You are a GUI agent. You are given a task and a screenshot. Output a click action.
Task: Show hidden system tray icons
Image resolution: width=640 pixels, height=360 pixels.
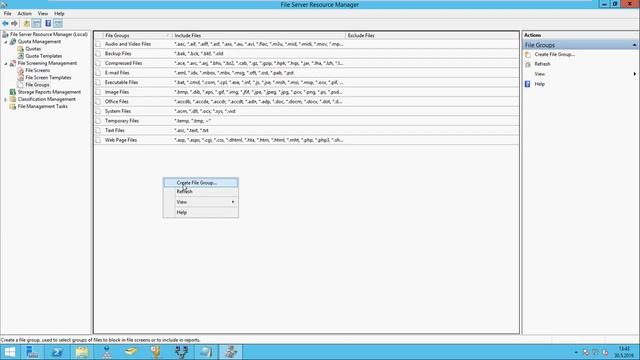tap(576, 352)
